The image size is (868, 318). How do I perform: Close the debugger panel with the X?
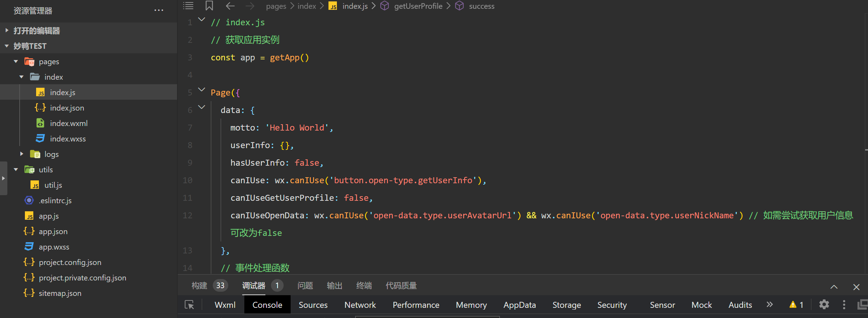coord(856,287)
